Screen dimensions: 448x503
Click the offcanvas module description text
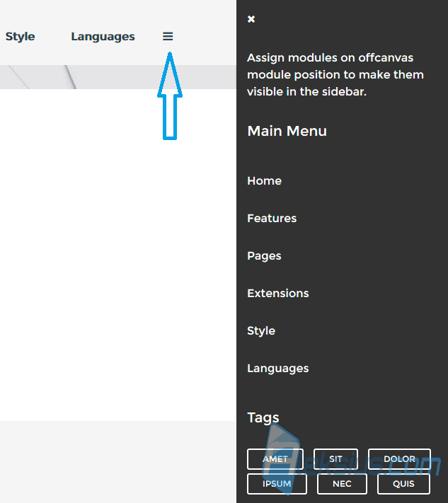tap(335, 75)
